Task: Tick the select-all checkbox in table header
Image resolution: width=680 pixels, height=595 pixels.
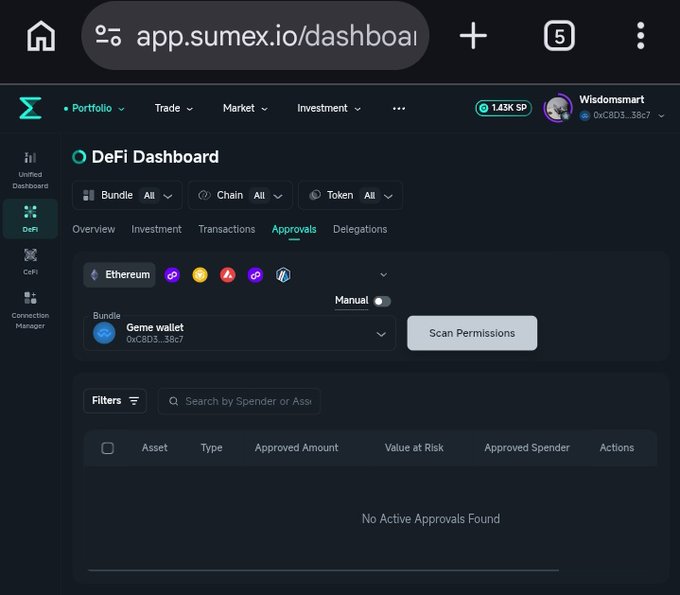Action: click(x=108, y=448)
